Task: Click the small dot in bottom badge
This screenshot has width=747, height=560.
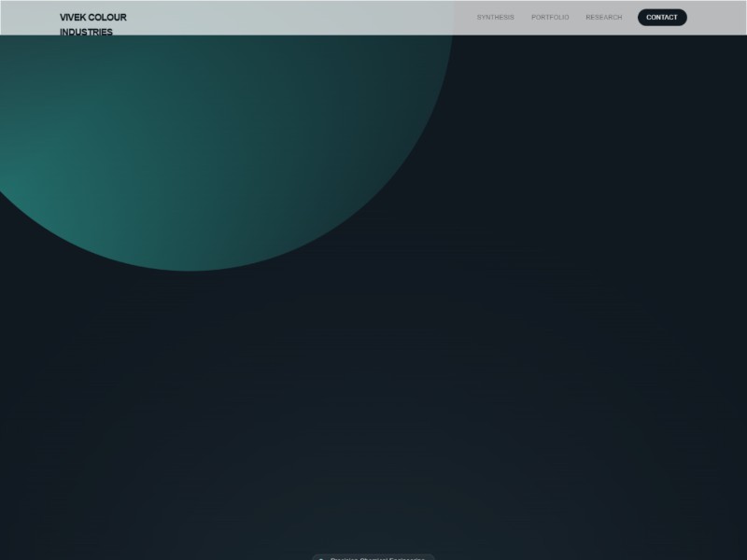Action: [321, 558]
